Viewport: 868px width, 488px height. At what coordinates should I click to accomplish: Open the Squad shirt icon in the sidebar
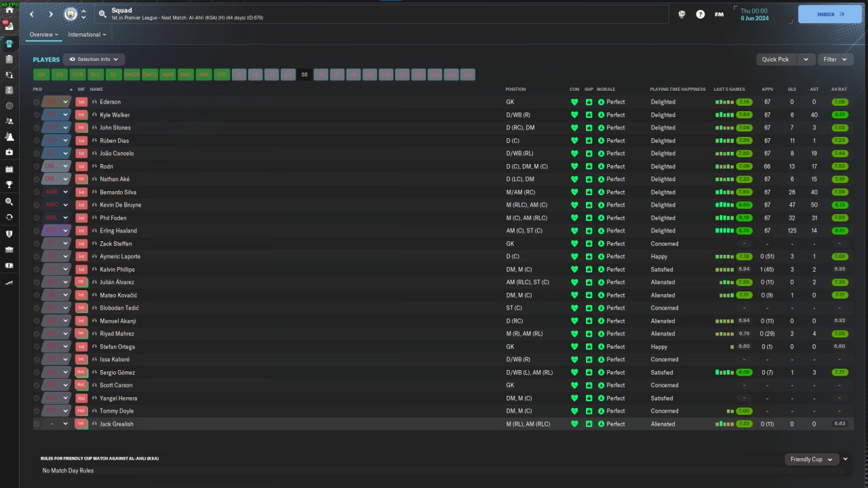pos(9,44)
